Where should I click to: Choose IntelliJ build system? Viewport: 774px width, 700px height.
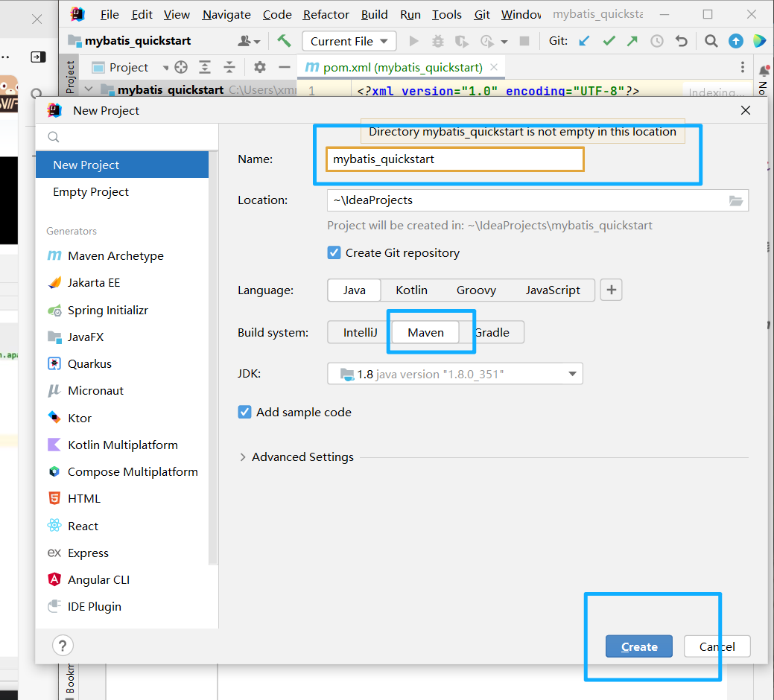[x=360, y=332]
